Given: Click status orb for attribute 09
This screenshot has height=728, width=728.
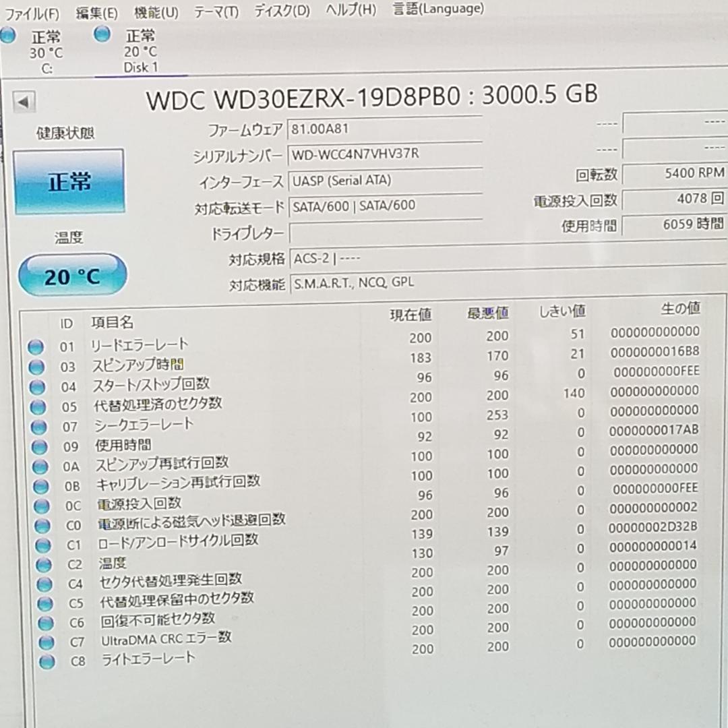Looking at the screenshot, I should point(40,447).
